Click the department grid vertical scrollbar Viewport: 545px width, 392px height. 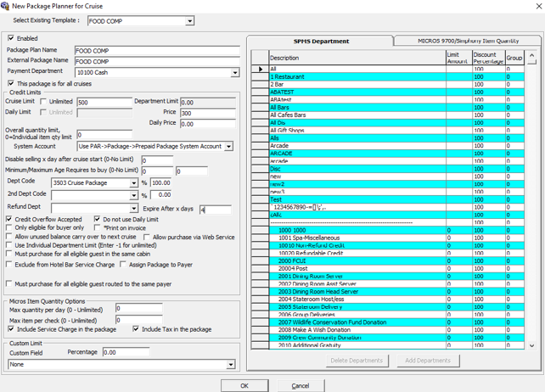(531, 200)
